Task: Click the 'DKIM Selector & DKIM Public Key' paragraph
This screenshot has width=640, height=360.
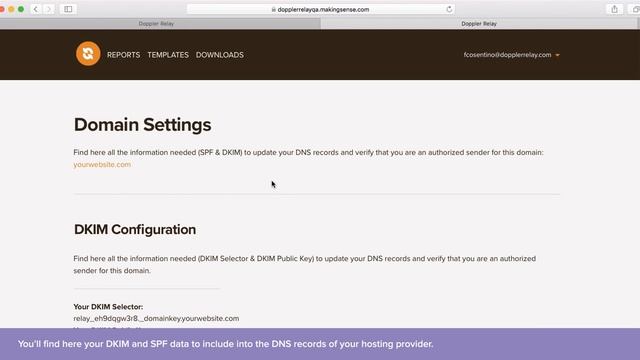Action: point(304,264)
